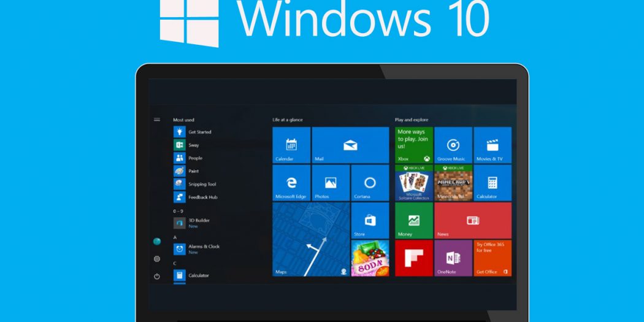Open the OneNote tile
The height and width of the screenshot is (322, 644).
[453, 258]
